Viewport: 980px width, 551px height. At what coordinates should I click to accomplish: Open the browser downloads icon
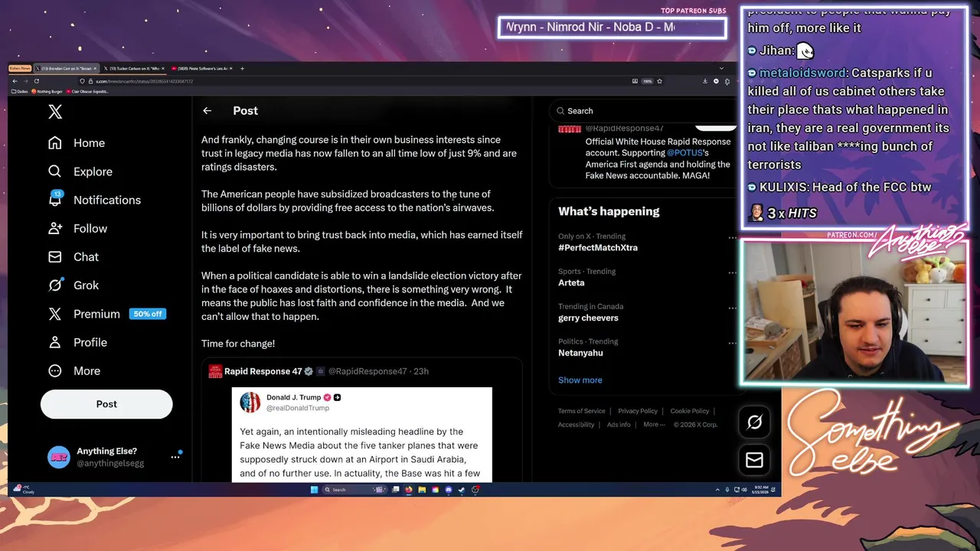[704, 81]
